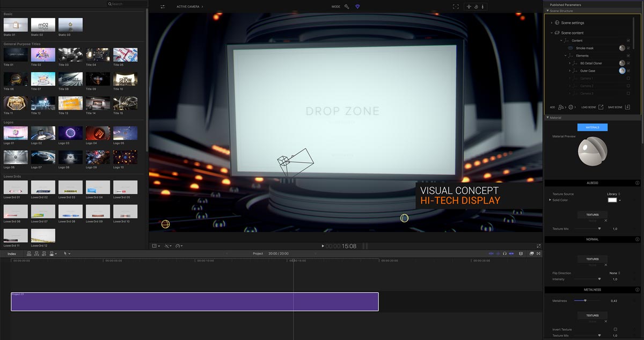Click the ADD objects button
This screenshot has width=644, height=340.
coord(561,107)
